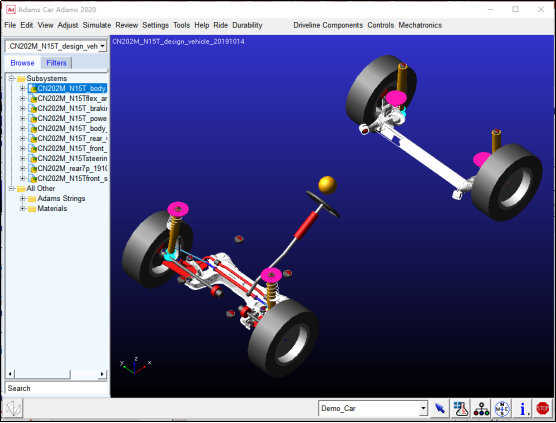Image resolution: width=556 pixels, height=423 pixels.
Task: Open the View menu
Action: tap(45, 25)
